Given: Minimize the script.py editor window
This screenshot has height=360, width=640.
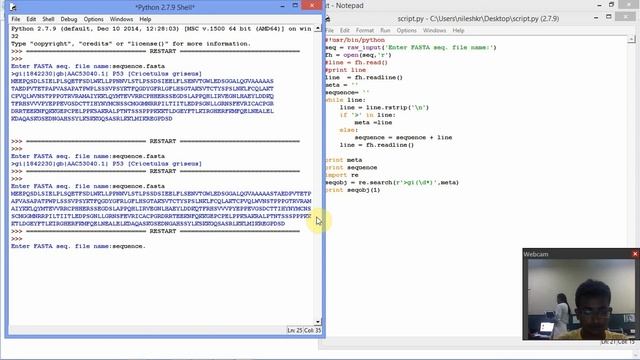Looking at the screenshot, I should click(596, 18).
